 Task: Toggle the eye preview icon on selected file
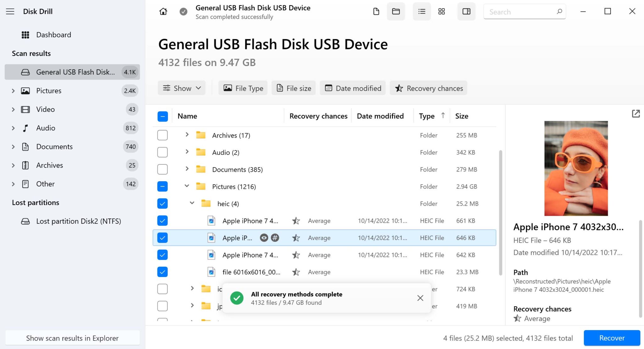tap(264, 238)
